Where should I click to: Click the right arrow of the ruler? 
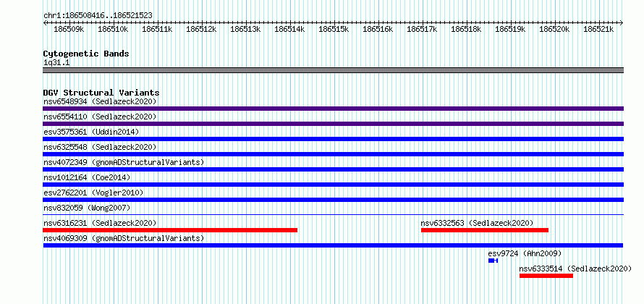(622, 23)
